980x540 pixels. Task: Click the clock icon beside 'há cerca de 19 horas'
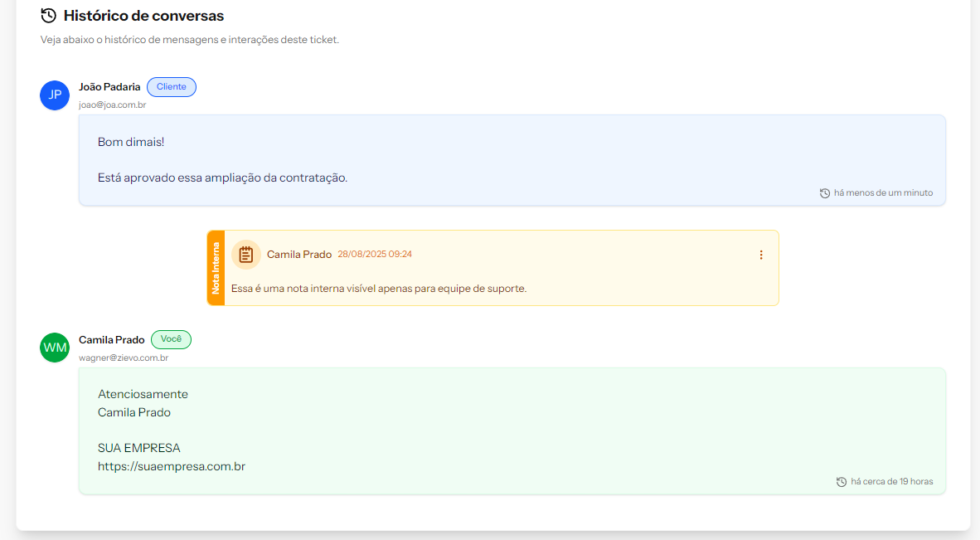click(842, 482)
